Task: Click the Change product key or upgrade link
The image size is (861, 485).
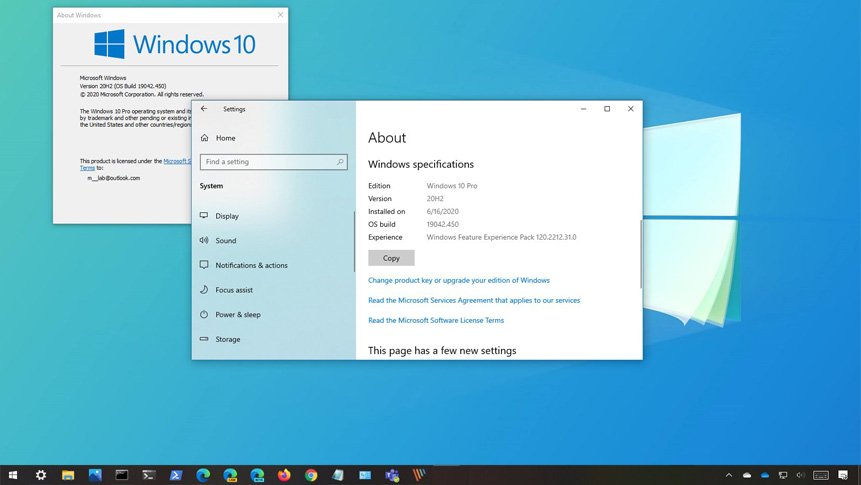Action: pyautogui.click(x=459, y=281)
